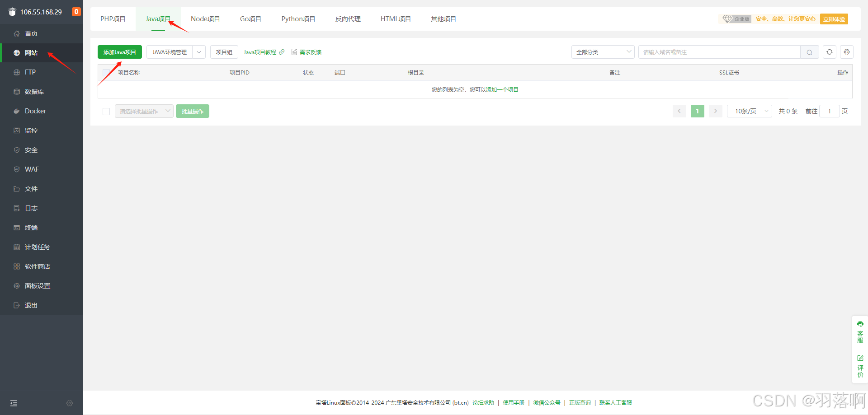Refresh the project list
The image size is (868, 415).
(x=830, y=52)
